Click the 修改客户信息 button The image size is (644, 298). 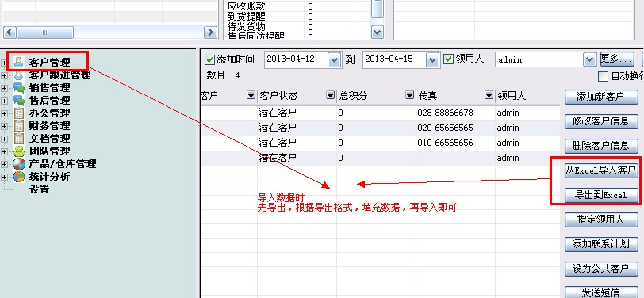pyautogui.click(x=601, y=122)
